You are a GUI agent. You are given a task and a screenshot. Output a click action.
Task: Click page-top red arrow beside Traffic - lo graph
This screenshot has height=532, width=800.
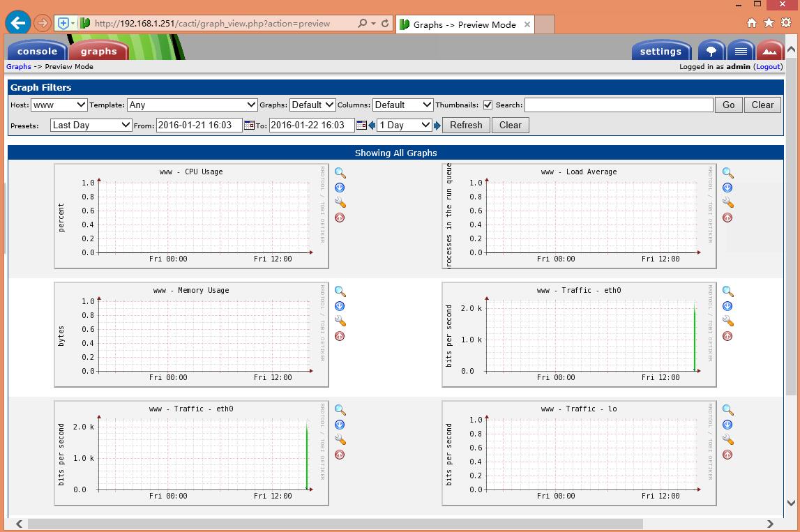click(727, 455)
